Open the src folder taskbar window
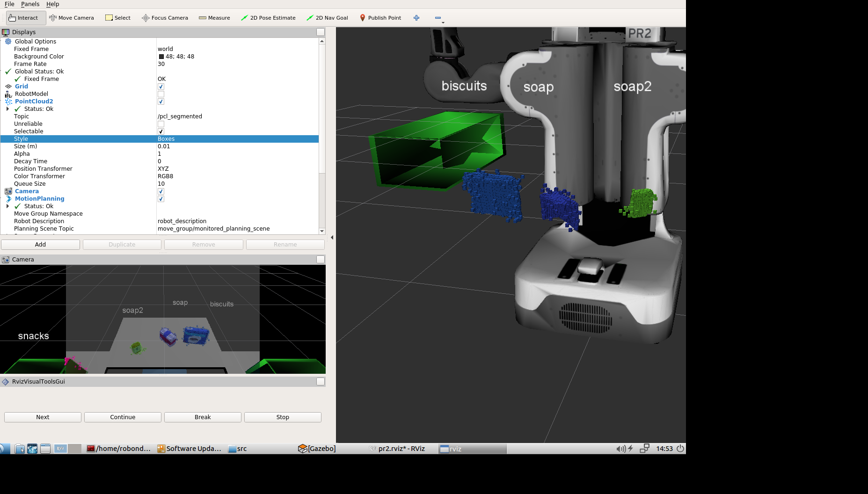 click(x=238, y=449)
